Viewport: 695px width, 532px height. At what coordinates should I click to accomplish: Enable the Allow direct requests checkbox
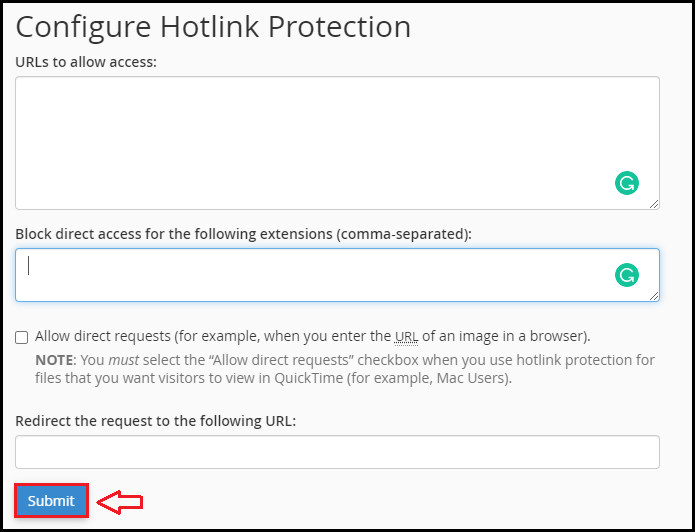[x=21, y=337]
